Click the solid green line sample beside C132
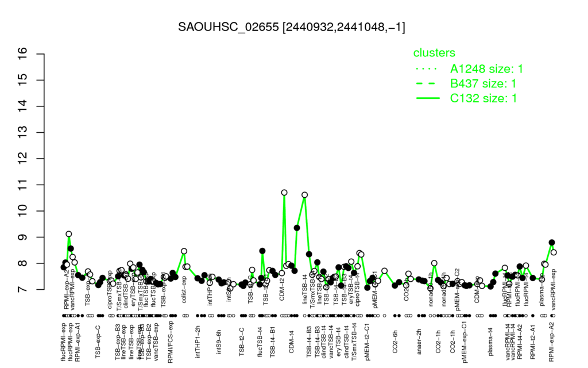This screenshot has height=368, width=588. pyautogui.click(x=428, y=98)
